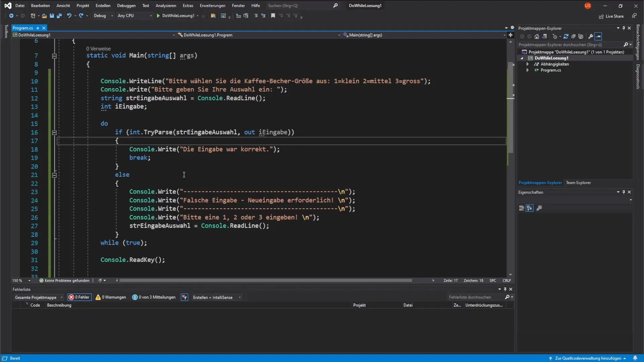Click the feedback icon next to Live Share

click(634, 16)
